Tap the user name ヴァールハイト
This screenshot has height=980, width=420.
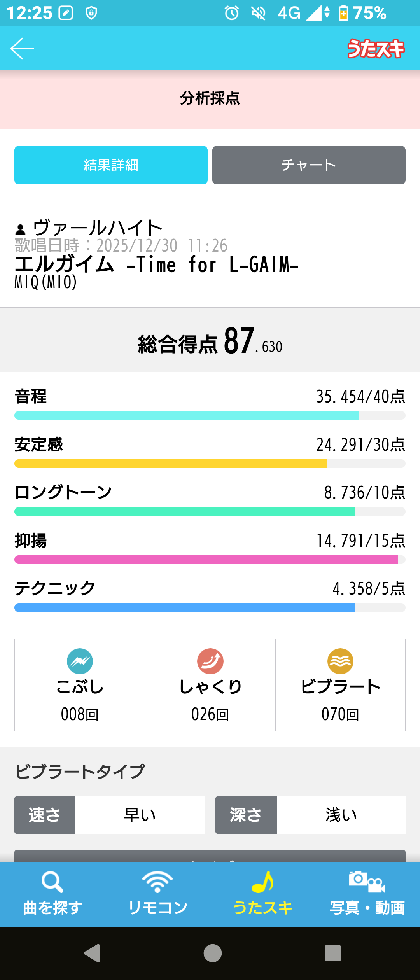[97, 227]
